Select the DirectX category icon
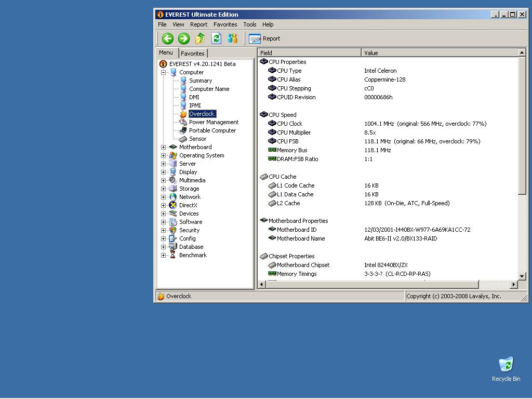This screenshot has width=532, height=399. (x=173, y=205)
